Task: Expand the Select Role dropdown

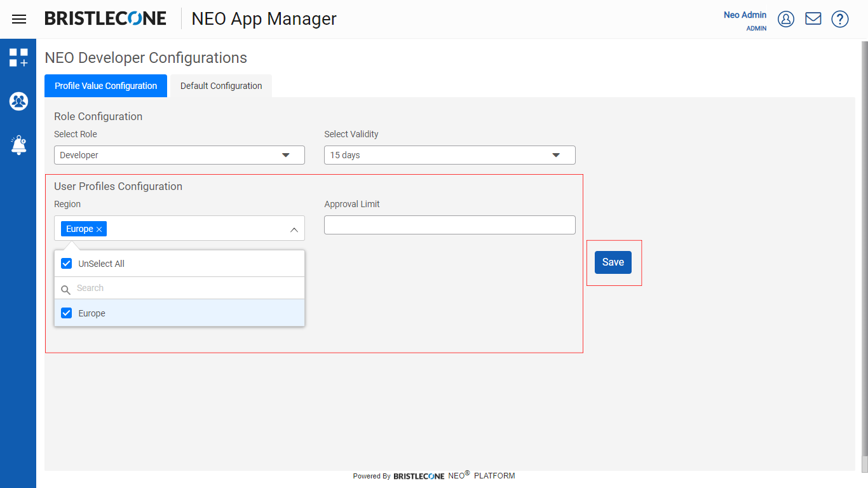Action: pyautogui.click(x=179, y=155)
